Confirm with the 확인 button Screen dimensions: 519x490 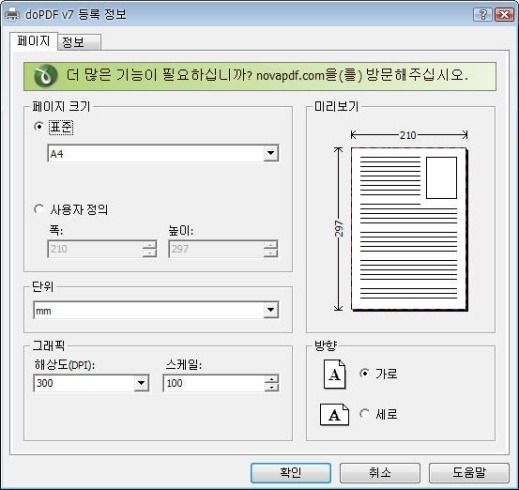pyautogui.click(x=291, y=473)
